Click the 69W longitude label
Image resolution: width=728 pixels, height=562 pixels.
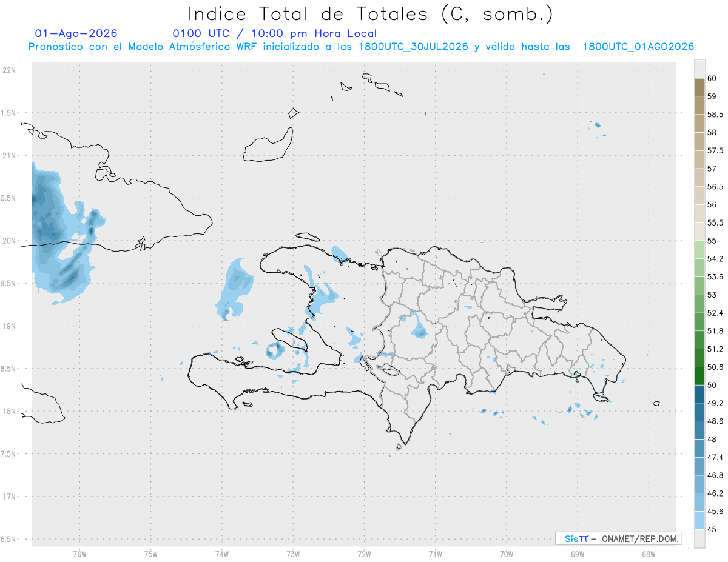(578, 554)
